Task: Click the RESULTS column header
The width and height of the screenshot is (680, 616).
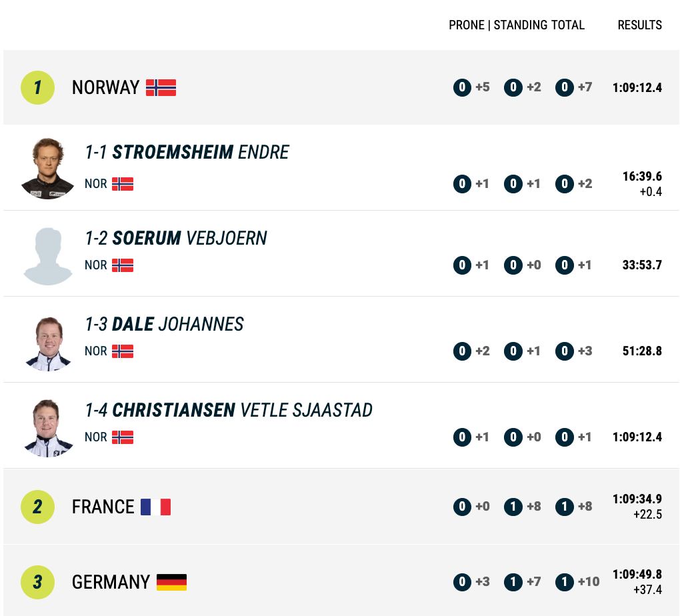Action: (x=640, y=25)
